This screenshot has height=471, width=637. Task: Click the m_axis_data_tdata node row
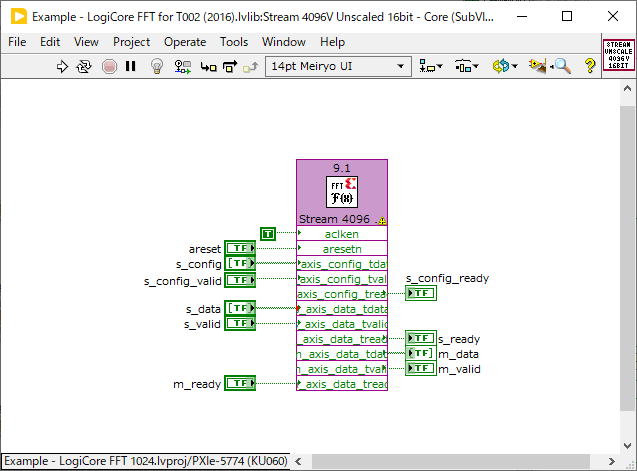click(342, 354)
